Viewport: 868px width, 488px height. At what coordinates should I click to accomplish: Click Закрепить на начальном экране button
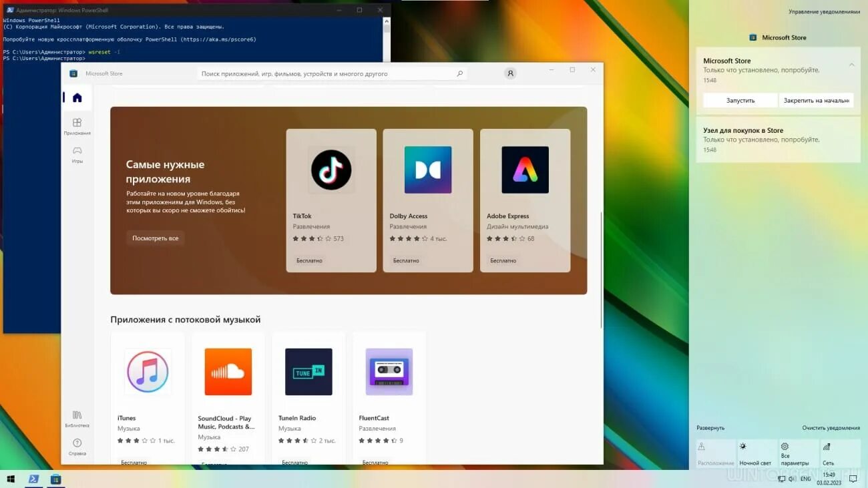[817, 100]
